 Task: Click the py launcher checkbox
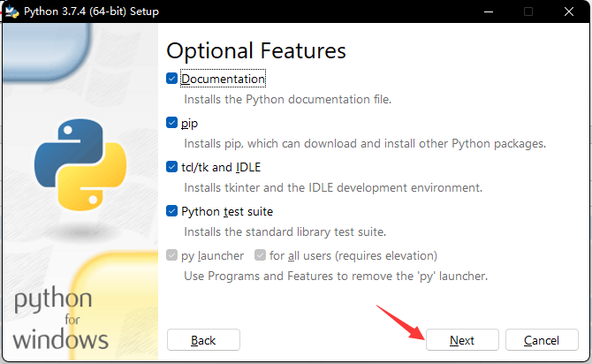(x=172, y=255)
